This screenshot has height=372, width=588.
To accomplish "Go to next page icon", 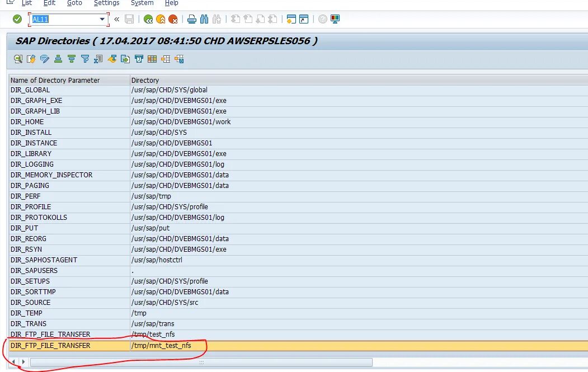I will (260, 19).
